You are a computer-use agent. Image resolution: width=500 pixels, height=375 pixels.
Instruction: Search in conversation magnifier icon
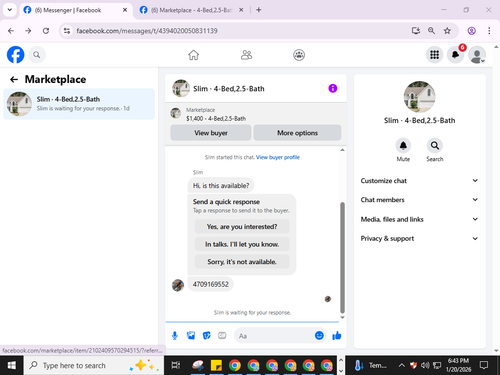click(435, 146)
